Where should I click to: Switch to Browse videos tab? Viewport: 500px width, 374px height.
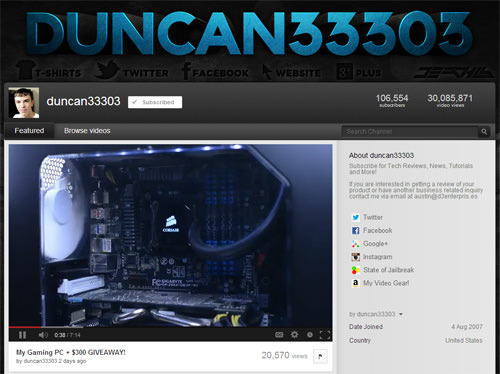[87, 131]
